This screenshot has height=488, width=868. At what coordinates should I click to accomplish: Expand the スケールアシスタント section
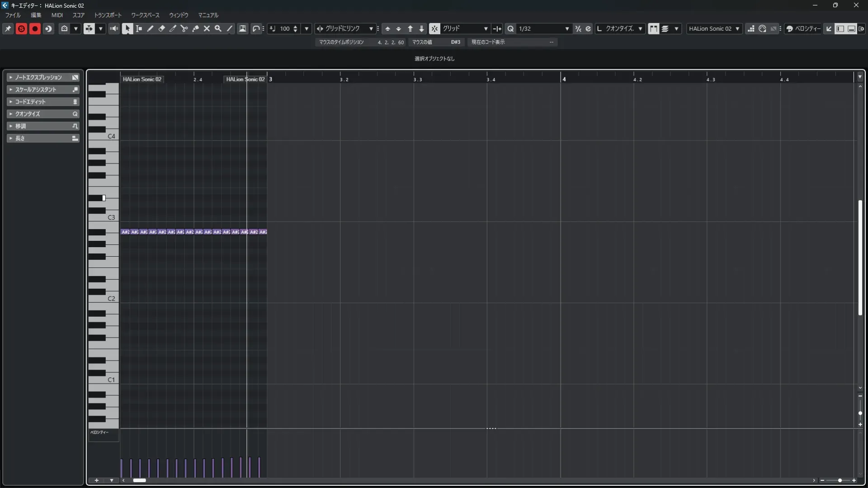(x=36, y=89)
